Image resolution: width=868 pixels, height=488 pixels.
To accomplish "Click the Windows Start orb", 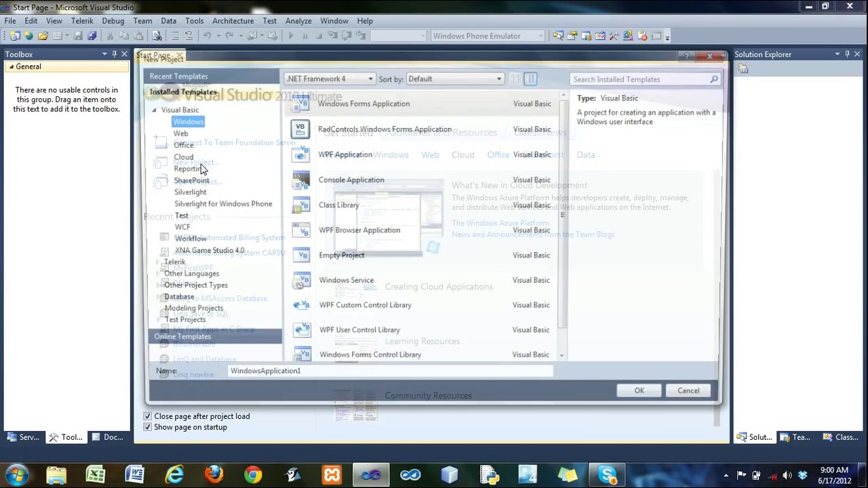I will point(17,474).
